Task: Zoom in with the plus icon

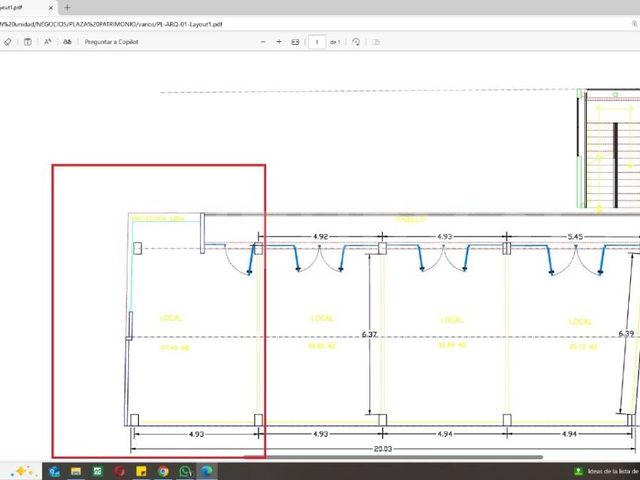Action: click(x=279, y=42)
